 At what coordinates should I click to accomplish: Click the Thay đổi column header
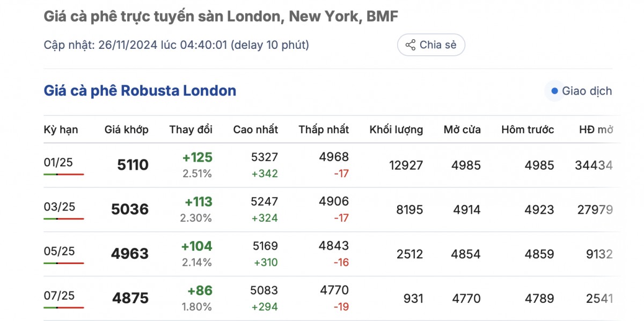tap(191, 129)
